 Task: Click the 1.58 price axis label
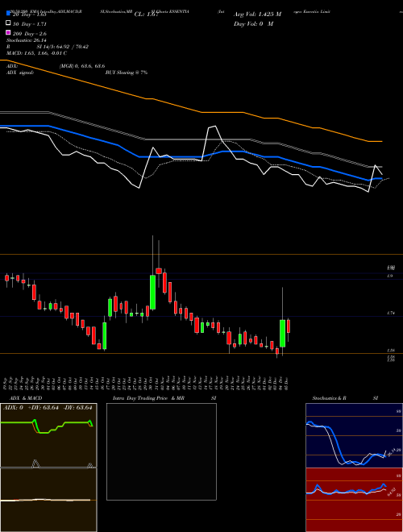coord(390,350)
